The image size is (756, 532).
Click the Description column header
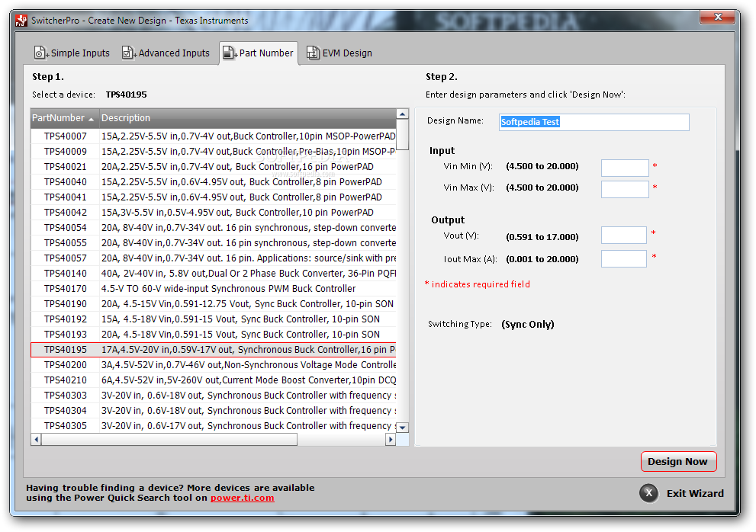[248, 118]
